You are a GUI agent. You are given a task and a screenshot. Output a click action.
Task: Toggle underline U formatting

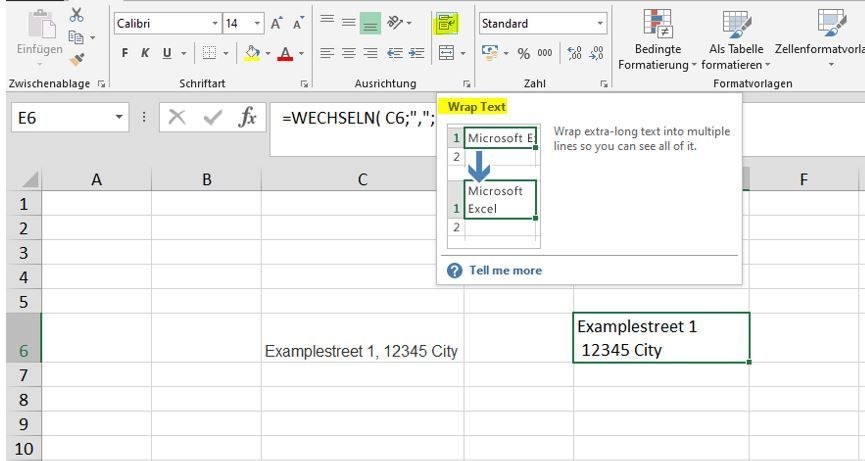click(x=167, y=53)
